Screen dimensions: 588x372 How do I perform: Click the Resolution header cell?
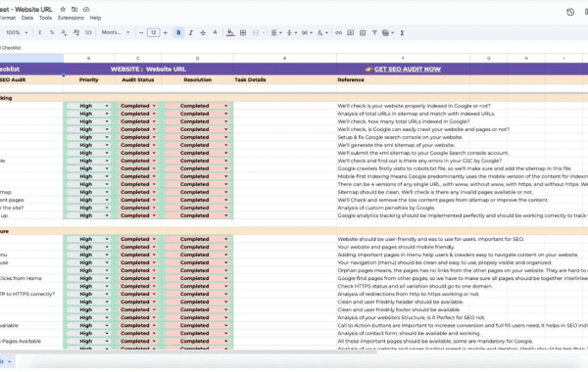(x=197, y=80)
